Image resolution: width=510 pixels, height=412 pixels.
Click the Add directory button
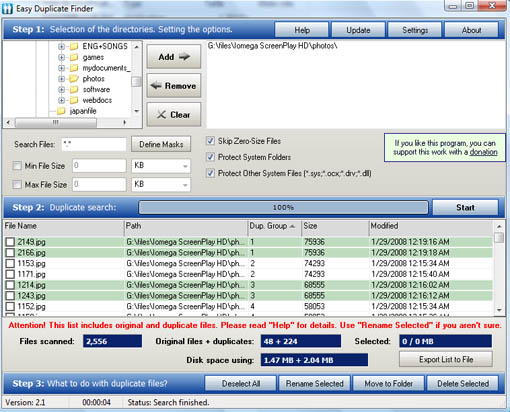click(174, 57)
